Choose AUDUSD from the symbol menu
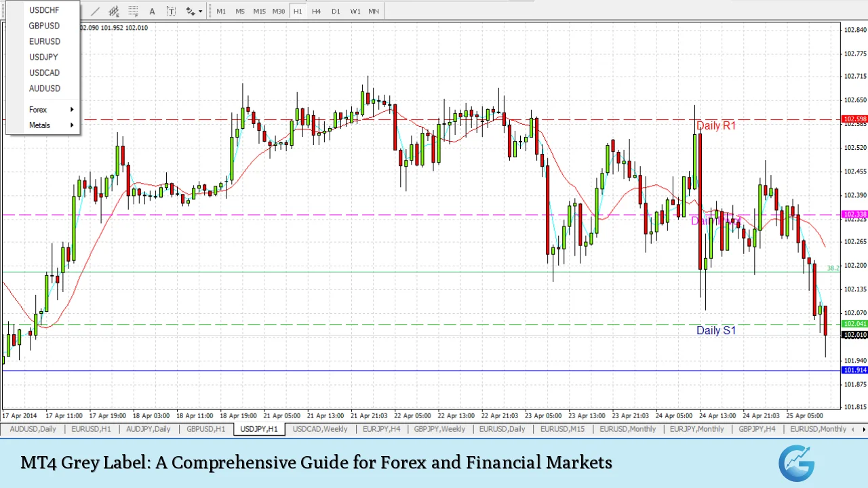Image resolution: width=868 pixels, height=488 pixels. pos(43,88)
